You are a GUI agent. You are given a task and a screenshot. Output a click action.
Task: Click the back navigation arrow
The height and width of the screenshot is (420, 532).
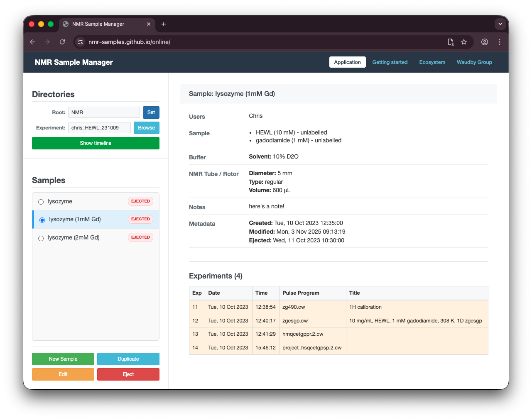32,42
